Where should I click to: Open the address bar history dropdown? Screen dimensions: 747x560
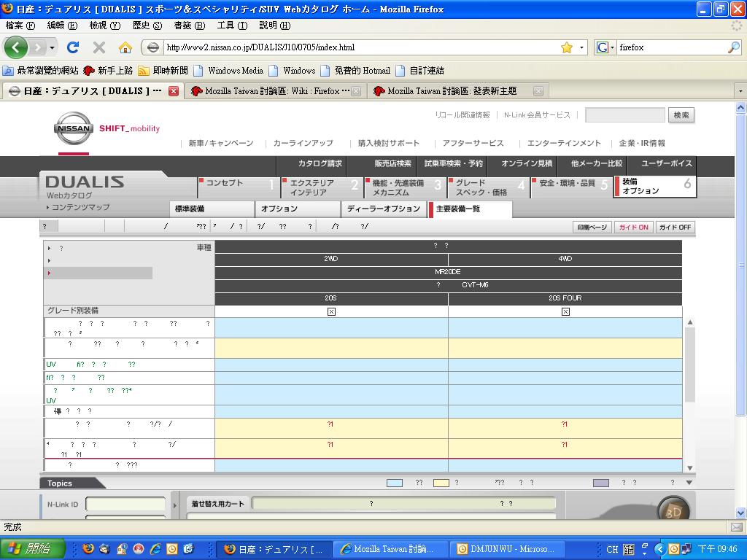pos(582,47)
